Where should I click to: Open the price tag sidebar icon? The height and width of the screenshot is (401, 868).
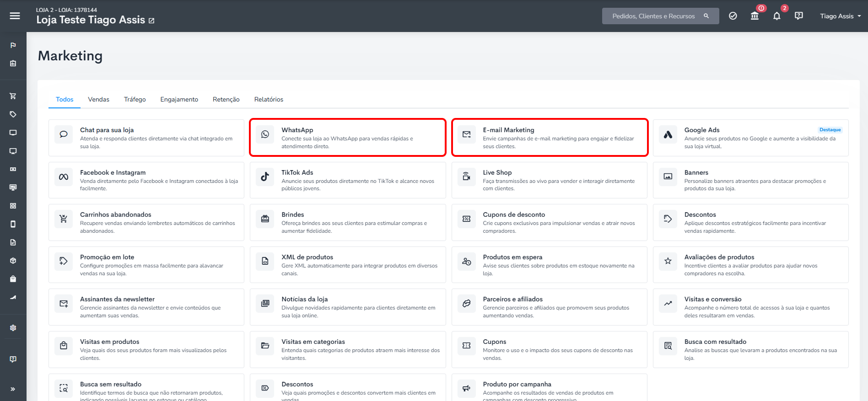pyautogui.click(x=13, y=114)
